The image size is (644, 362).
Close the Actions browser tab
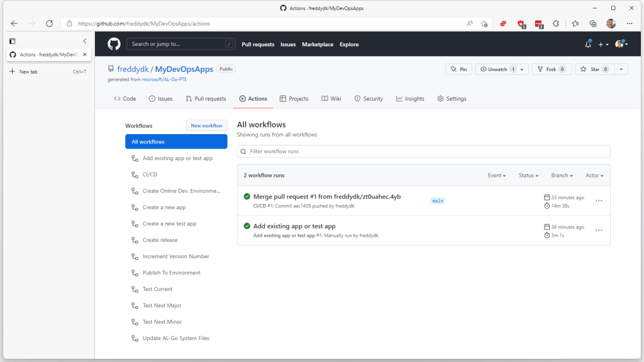(x=85, y=55)
